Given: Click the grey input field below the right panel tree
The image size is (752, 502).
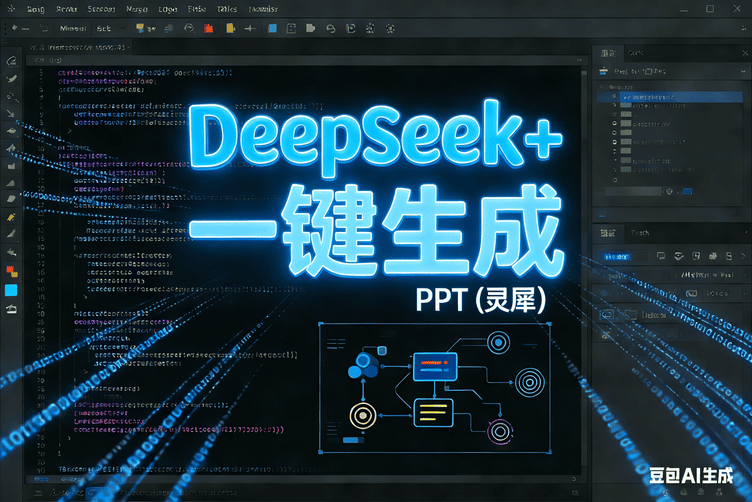Looking at the screenshot, I should (634, 191).
